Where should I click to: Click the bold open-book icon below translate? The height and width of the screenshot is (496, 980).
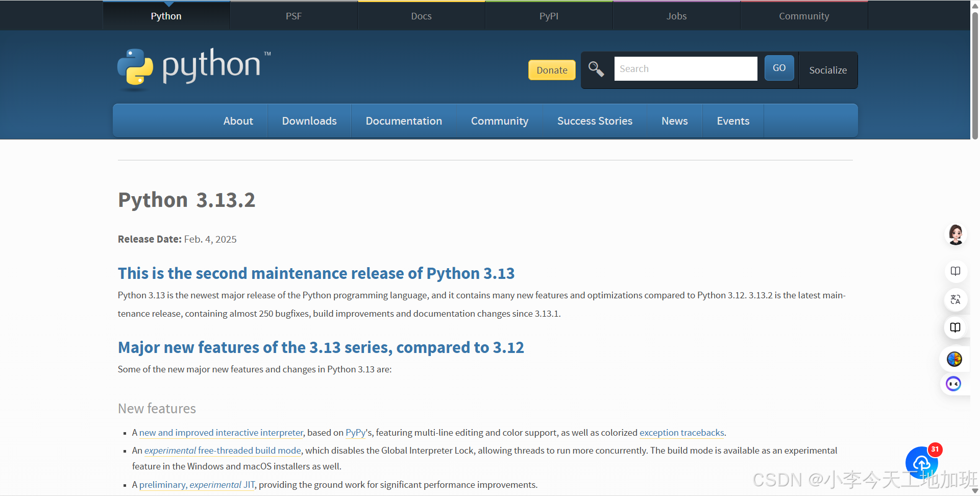[x=955, y=327]
